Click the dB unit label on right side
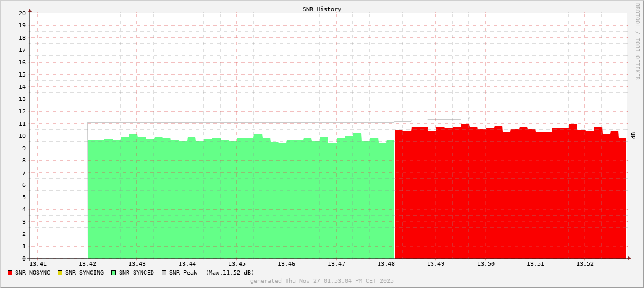 pos(633,136)
